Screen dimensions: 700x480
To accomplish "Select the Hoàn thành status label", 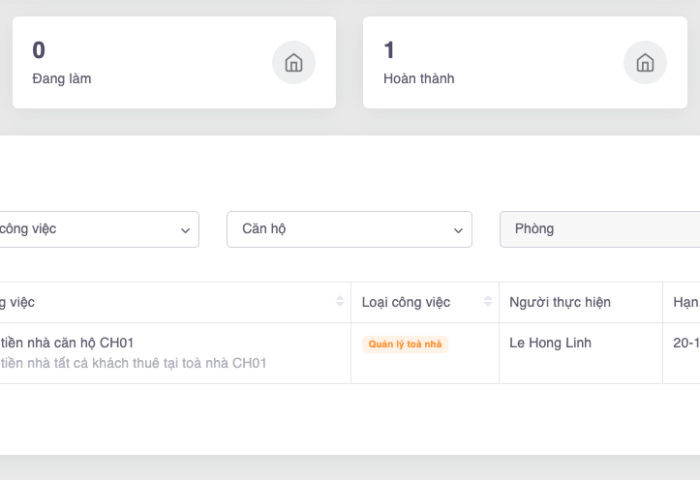I will pos(419,78).
